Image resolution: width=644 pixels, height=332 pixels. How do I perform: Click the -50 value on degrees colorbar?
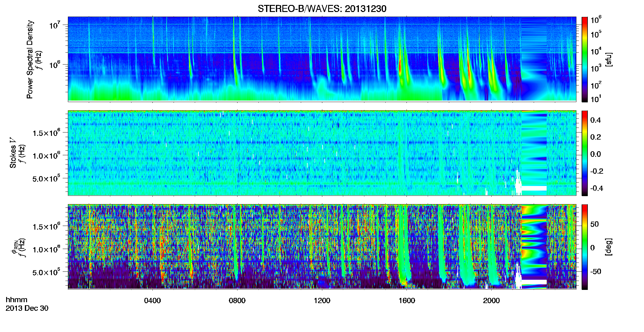click(x=596, y=272)
